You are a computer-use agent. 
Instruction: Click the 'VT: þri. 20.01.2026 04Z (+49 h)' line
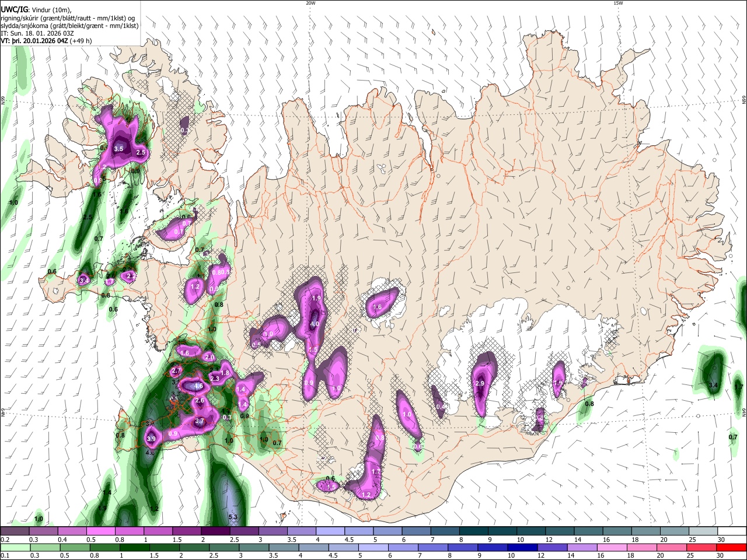pos(46,41)
